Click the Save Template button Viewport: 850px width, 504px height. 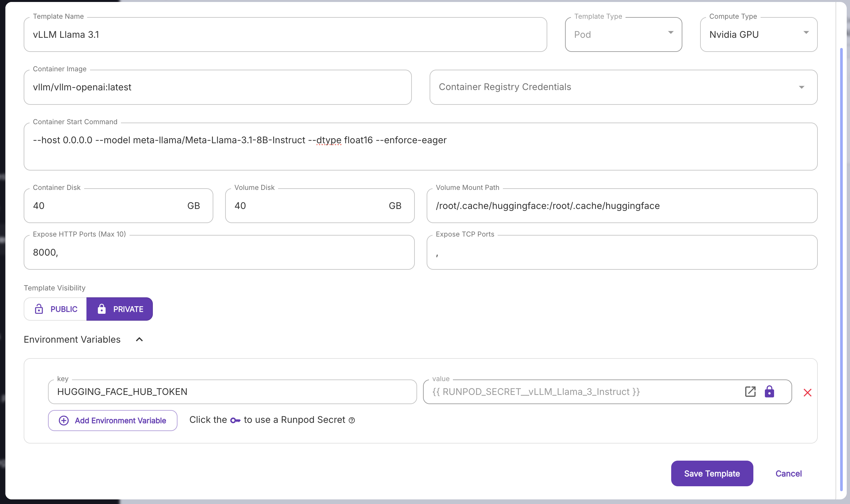tap(712, 473)
